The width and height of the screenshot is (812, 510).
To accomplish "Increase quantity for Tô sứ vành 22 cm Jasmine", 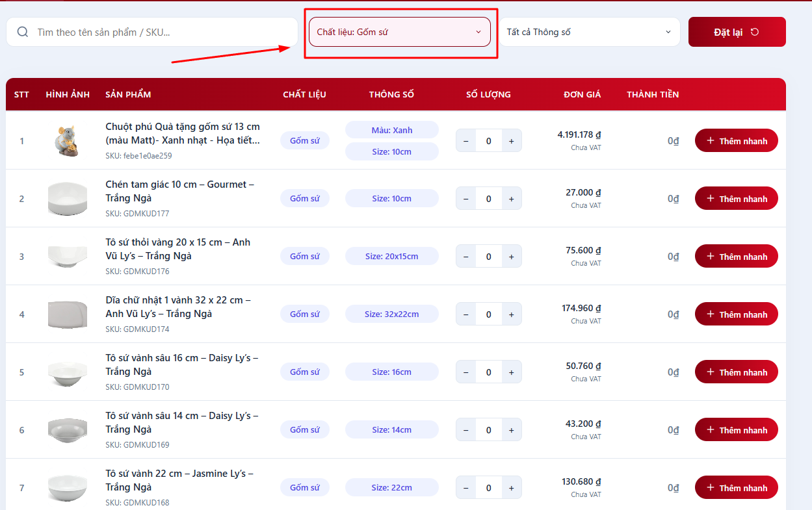I will [x=511, y=488].
